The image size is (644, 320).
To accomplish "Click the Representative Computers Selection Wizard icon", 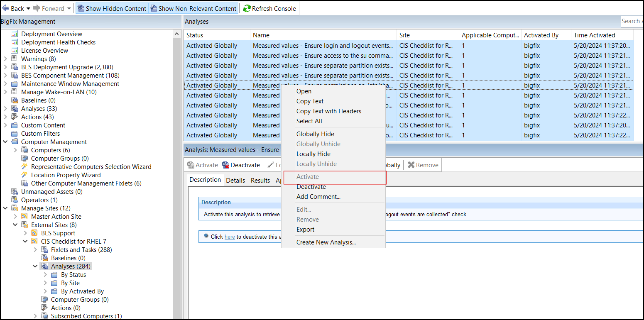I will [24, 167].
